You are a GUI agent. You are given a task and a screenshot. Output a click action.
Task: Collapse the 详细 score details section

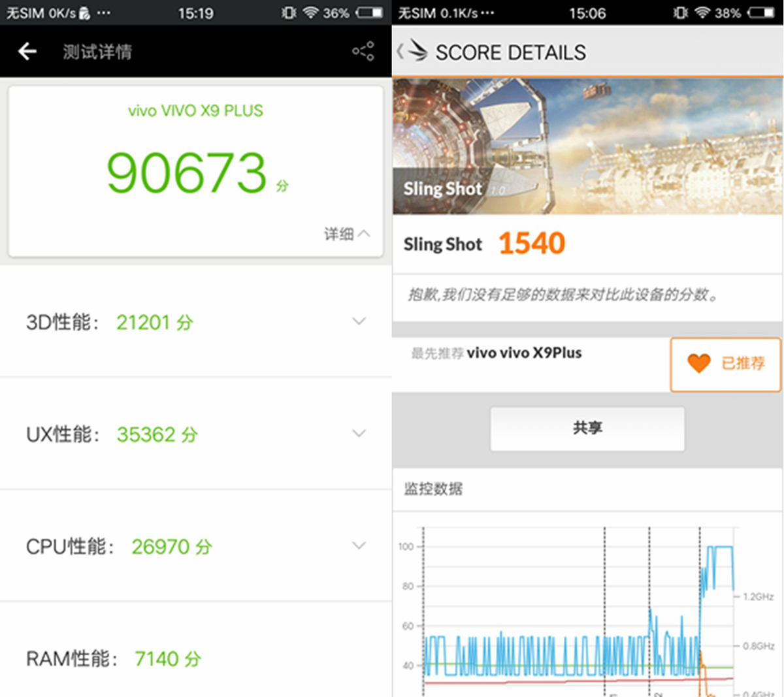tap(347, 235)
